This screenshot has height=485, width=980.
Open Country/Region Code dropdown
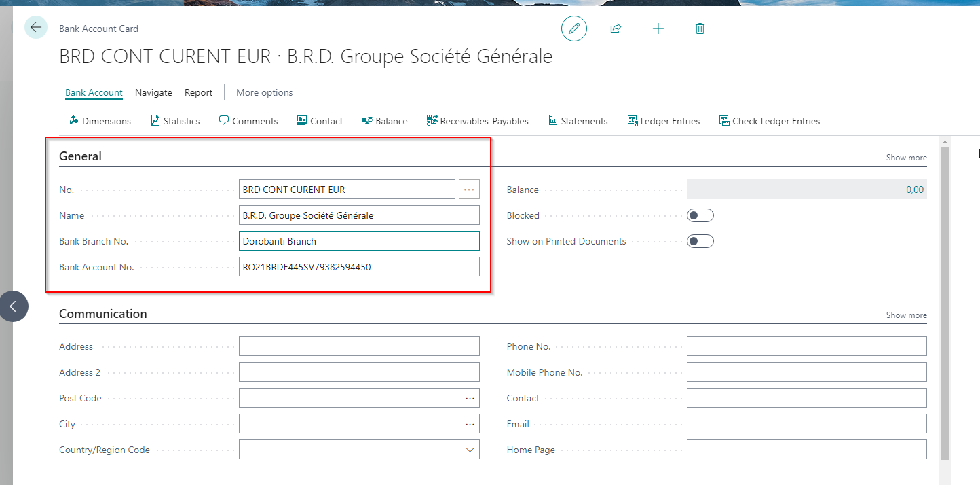pos(470,450)
